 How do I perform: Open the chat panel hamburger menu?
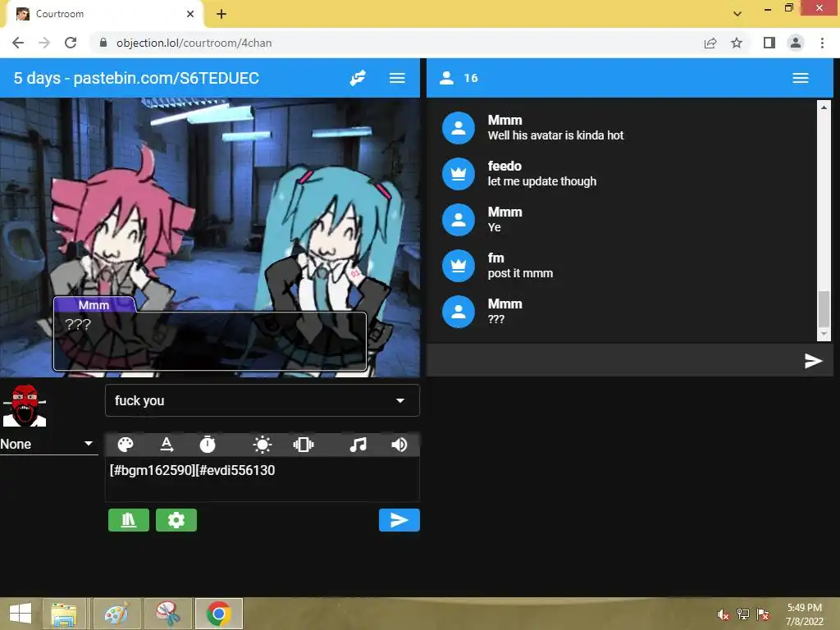[x=801, y=78]
